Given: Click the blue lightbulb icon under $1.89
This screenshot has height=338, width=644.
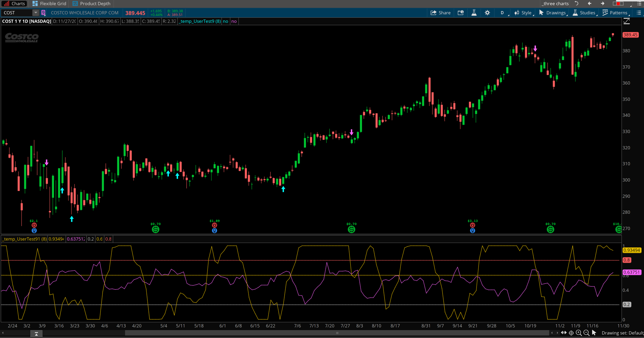Looking at the screenshot, I should (214, 230).
